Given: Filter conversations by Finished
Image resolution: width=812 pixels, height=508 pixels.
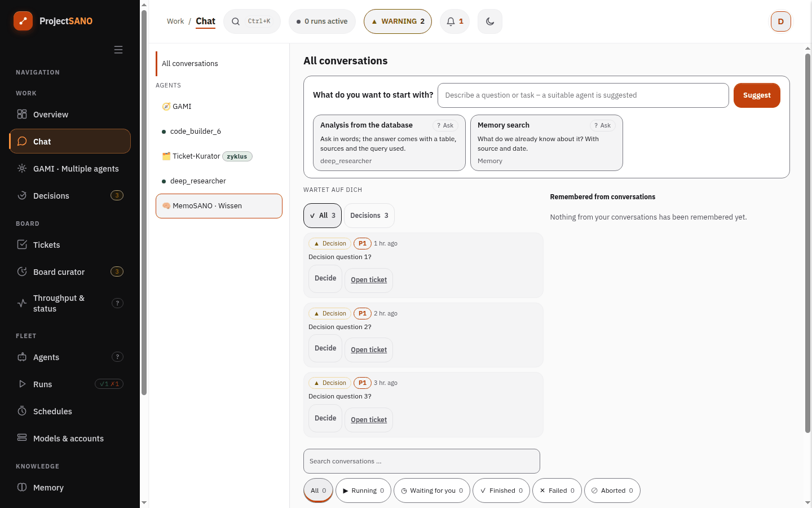Looking at the screenshot, I should tap(501, 491).
